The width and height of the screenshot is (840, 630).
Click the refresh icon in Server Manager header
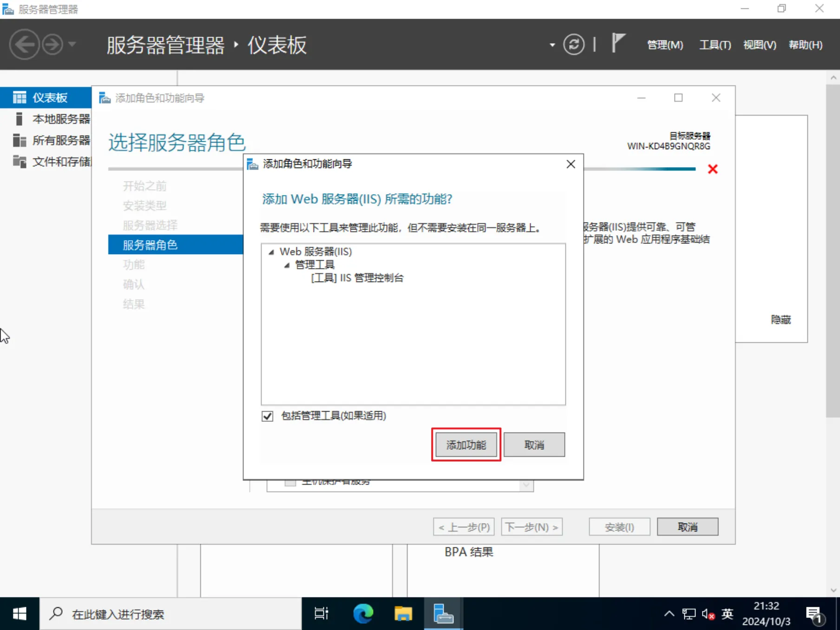coord(574,45)
